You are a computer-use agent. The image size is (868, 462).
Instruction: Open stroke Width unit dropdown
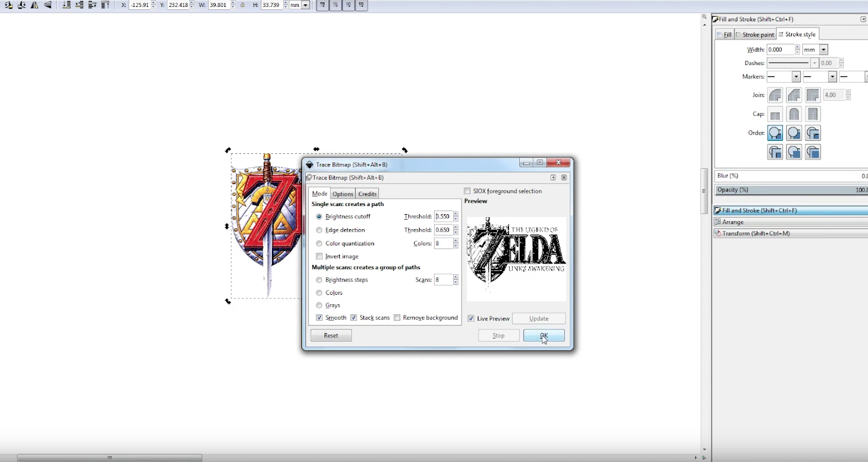coord(824,49)
